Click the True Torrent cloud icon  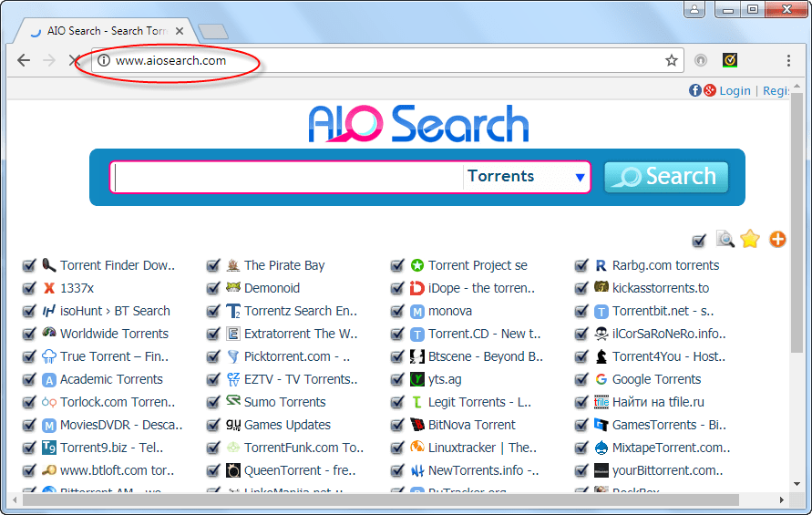point(49,356)
